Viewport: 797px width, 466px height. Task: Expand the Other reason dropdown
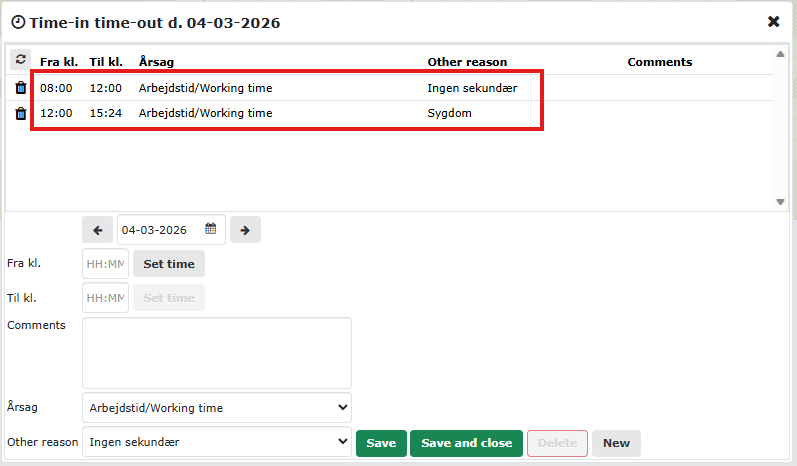click(217, 442)
